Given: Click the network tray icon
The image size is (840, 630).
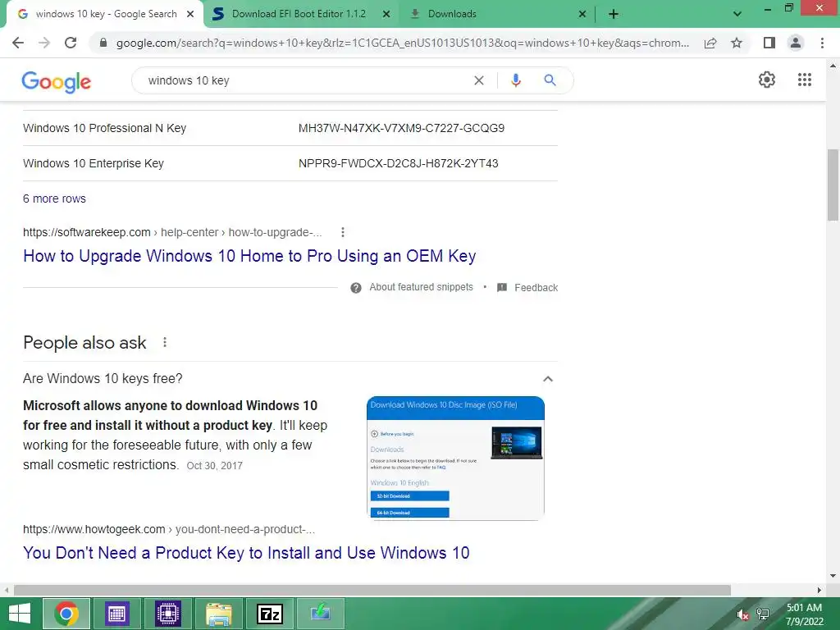Looking at the screenshot, I should click(763, 614).
